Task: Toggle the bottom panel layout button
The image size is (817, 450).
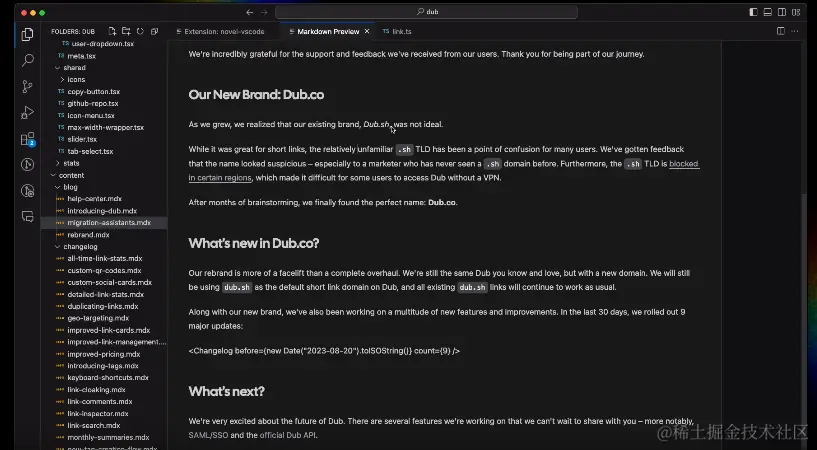Action: 768,12
